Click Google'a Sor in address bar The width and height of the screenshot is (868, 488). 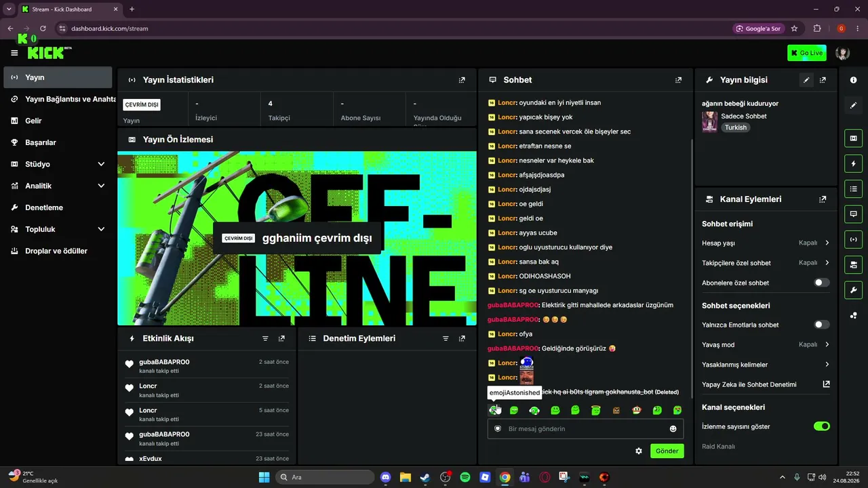tap(758, 28)
